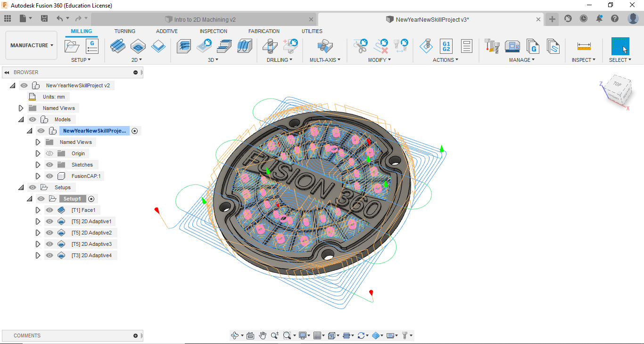Click the New Setup folder icon
This screenshot has height=344, width=644.
click(72, 46)
